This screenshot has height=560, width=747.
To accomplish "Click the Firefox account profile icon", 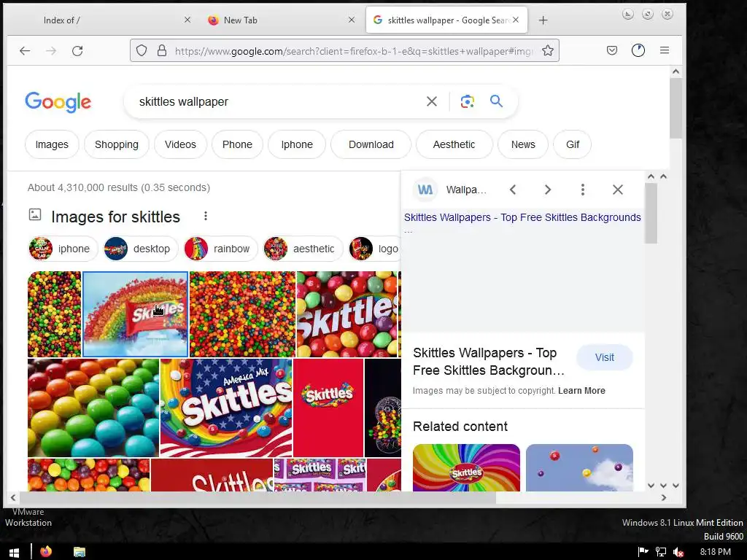I will (x=638, y=50).
